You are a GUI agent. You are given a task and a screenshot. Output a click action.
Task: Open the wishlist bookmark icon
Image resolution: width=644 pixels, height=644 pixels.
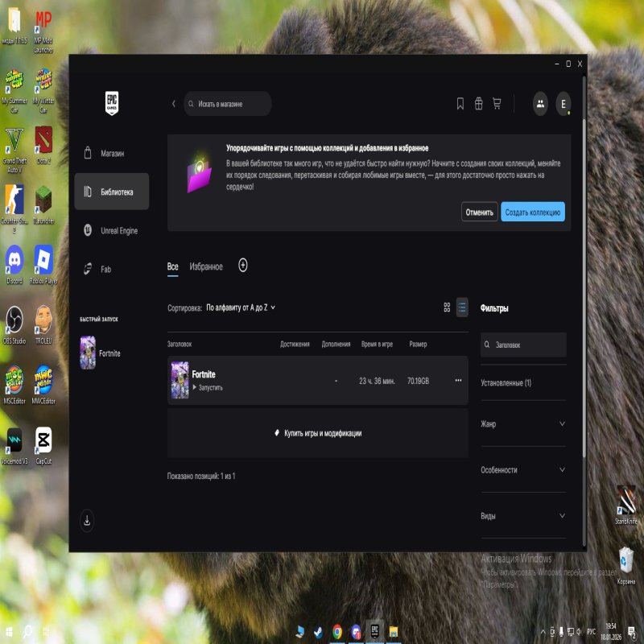pyautogui.click(x=460, y=104)
